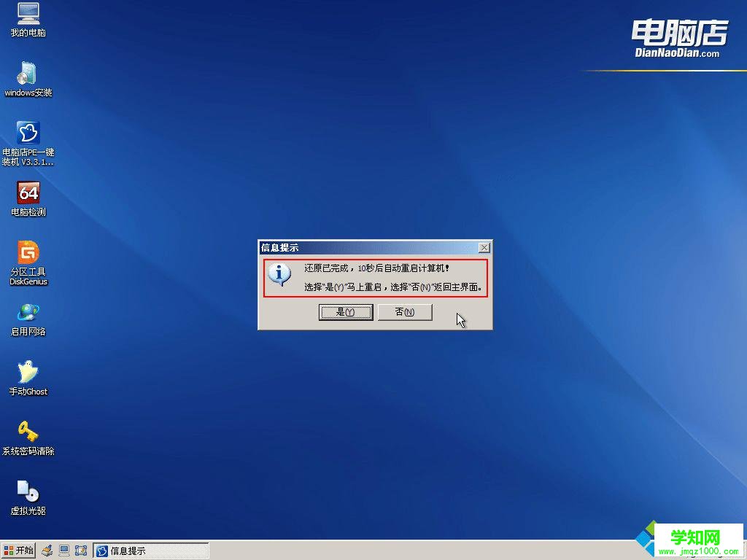Close the 信息提示 dialog window
This screenshot has width=747, height=560.
(x=484, y=247)
